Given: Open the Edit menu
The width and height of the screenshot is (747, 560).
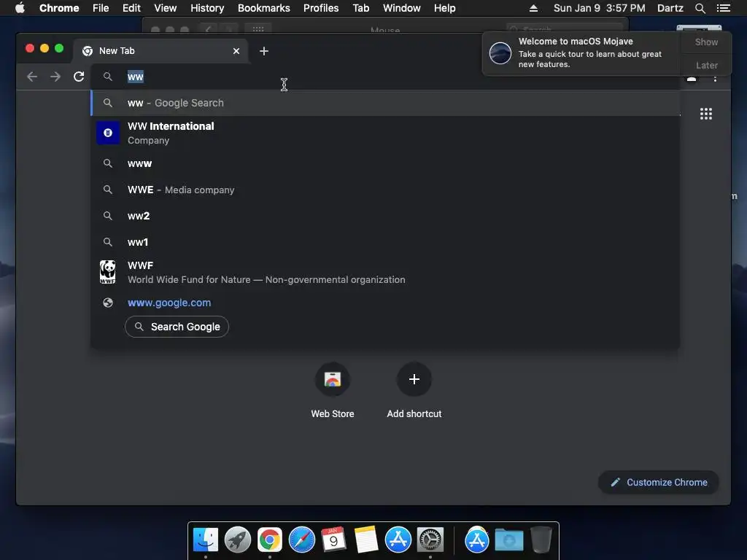Looking at the screenshot, I should click(x=131, y=8).
